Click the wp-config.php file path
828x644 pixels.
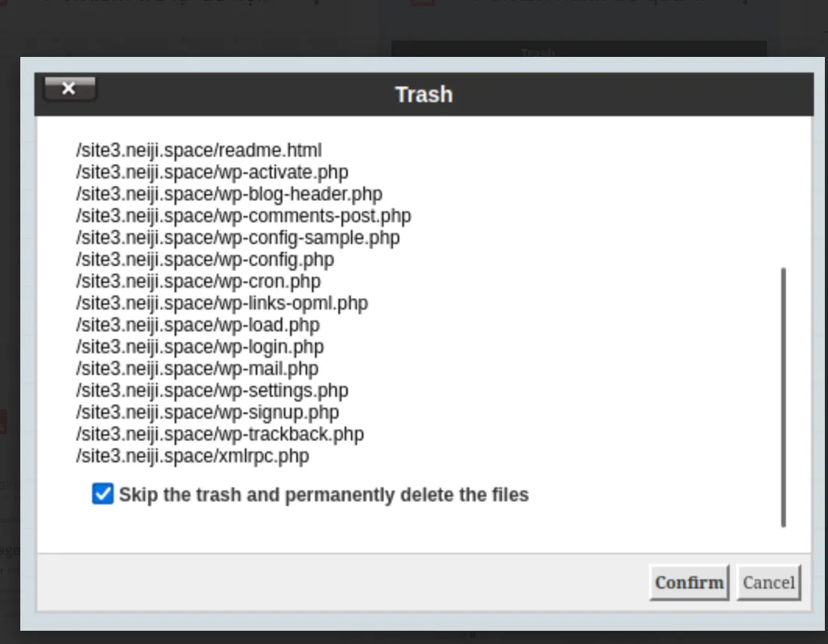(205, 260)
